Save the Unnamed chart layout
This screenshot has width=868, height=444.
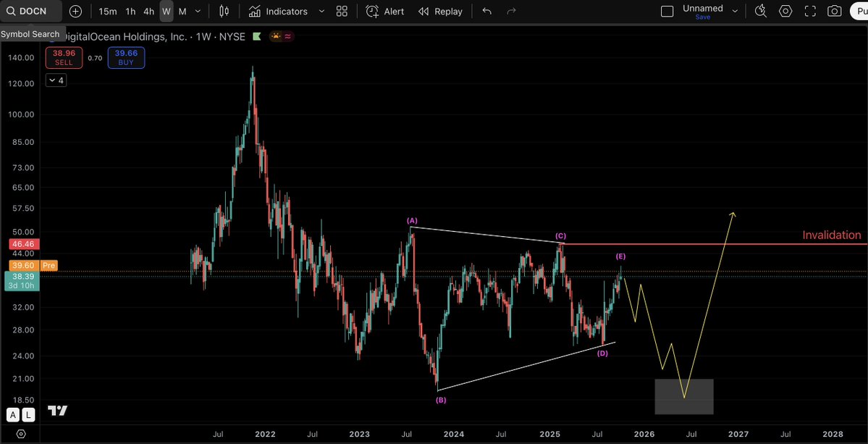click(x=702, y=17)
